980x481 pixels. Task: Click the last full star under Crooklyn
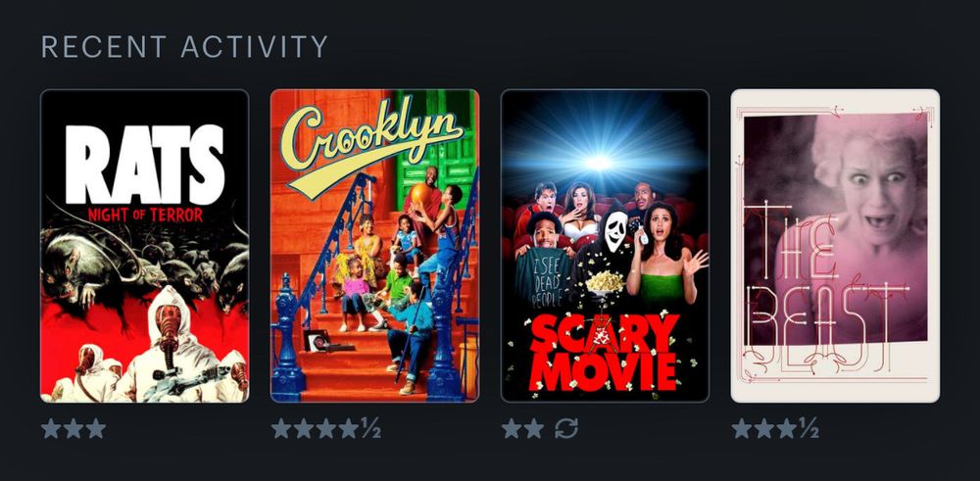pos(348,428)
